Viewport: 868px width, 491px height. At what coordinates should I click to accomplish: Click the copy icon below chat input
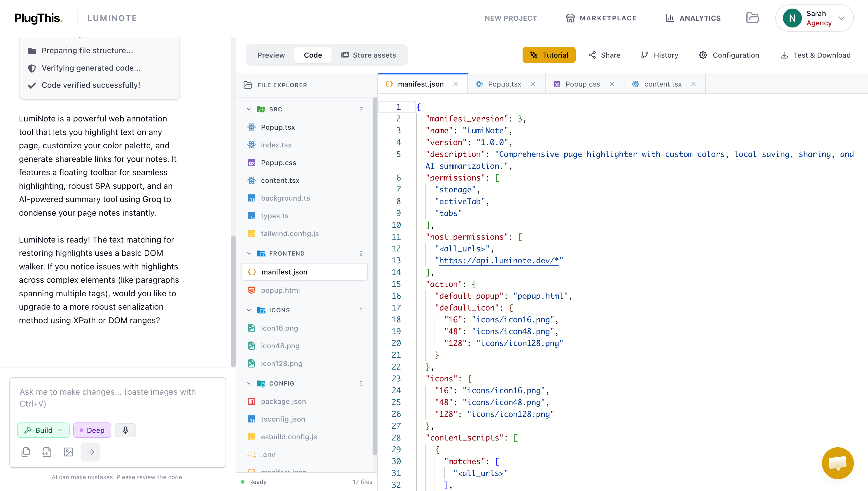click(x=26, y=452)
